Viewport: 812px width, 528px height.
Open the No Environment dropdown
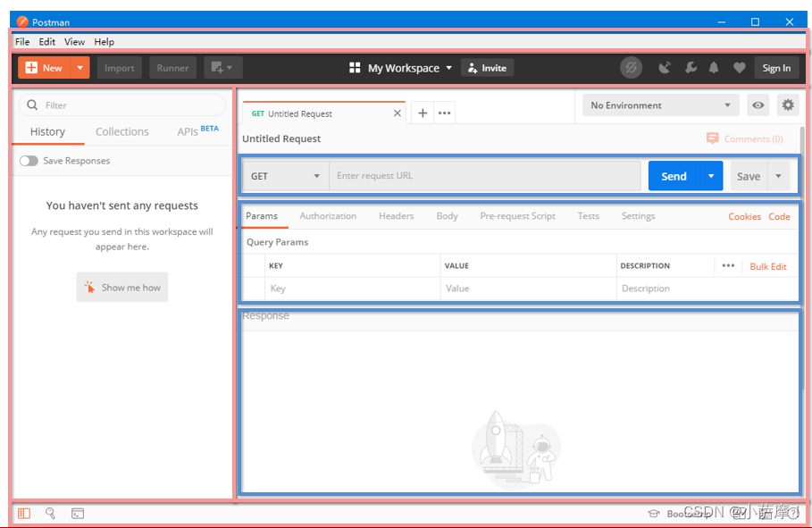pyautogui.click(x=661, y=105)
